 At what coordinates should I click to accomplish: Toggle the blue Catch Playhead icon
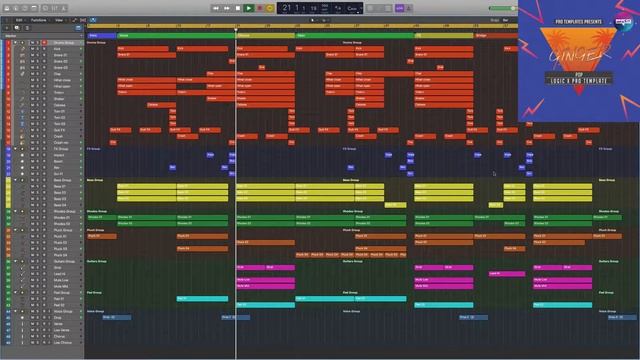click(93, 20)
